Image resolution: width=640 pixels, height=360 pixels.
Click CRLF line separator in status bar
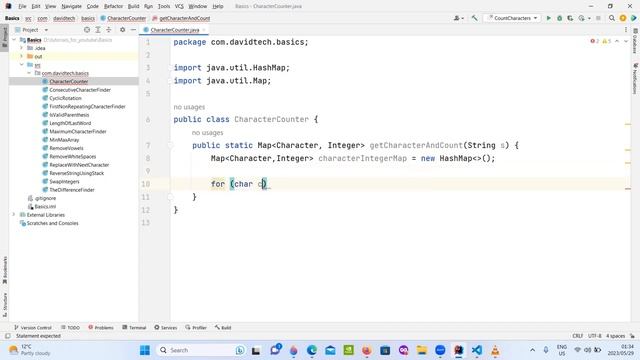coord(578,336)
